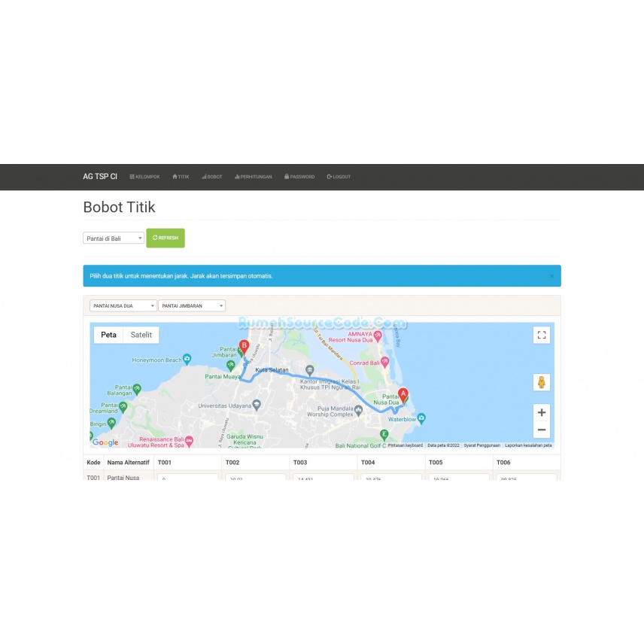Go to the Titik menu item

181,177
